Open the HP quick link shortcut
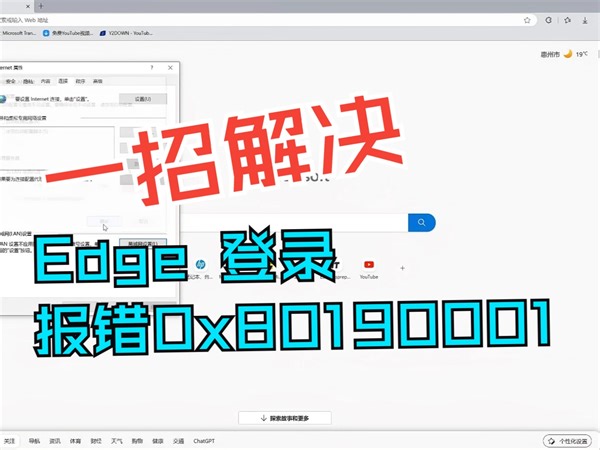 click(x=201, y=269)
